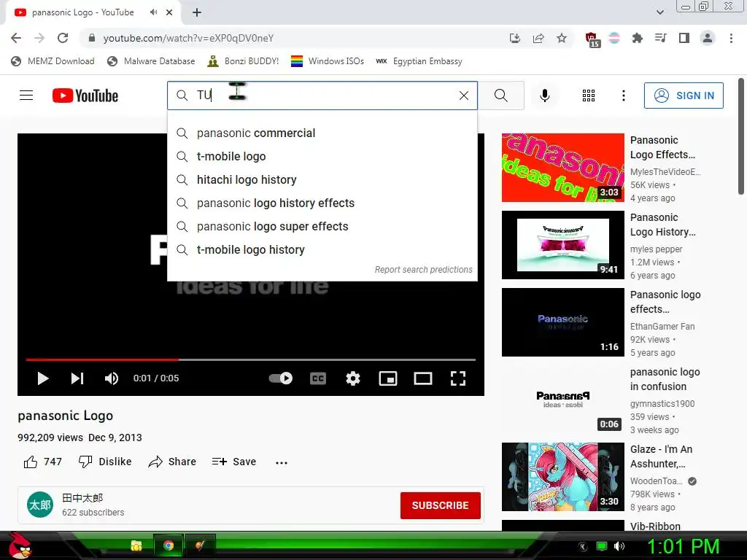Open the player settings gear
Screen dimensions: 747x560
[352, 378]
